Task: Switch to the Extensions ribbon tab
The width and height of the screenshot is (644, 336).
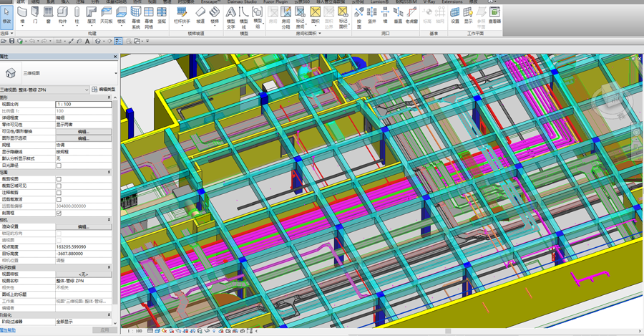Action: [452, 1]
